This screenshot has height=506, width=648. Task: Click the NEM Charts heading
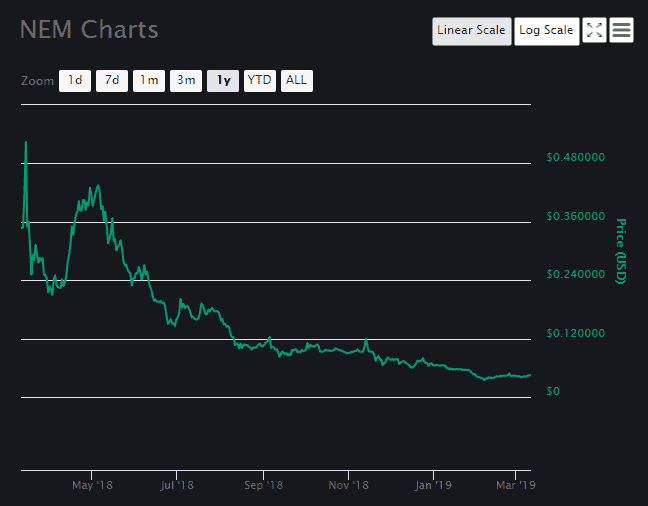pyautogui.click(x=89, y=30)
